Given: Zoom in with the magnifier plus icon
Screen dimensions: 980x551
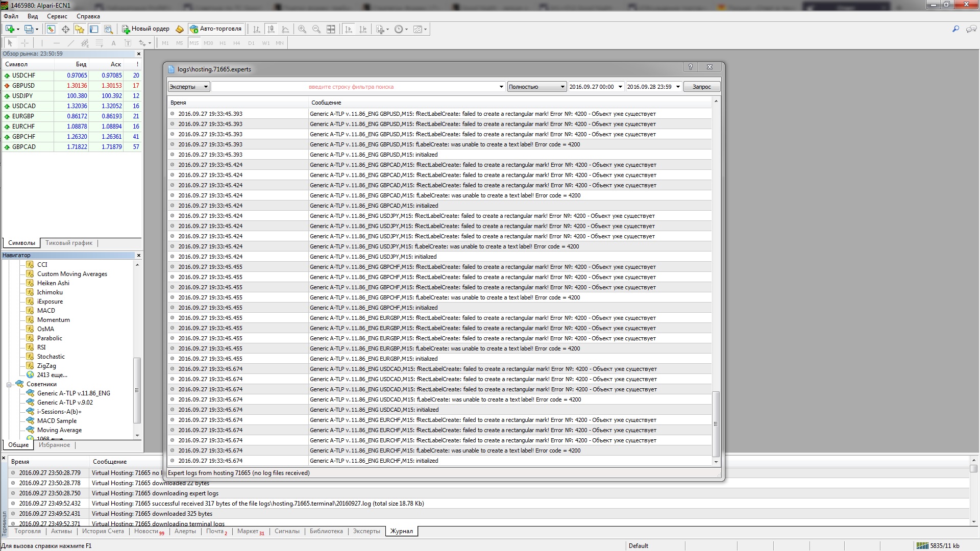Looking at the screenshot, I should pos(302,29).
